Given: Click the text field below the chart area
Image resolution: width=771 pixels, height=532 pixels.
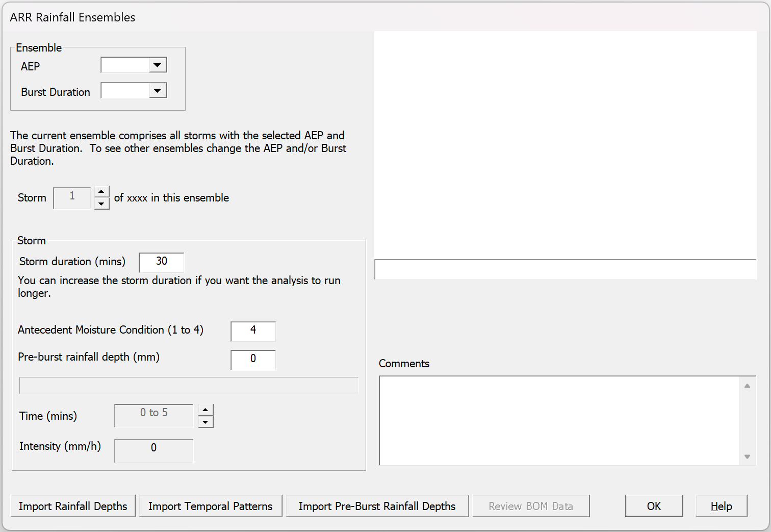Looking at the screenshot, I should [565, 269].
